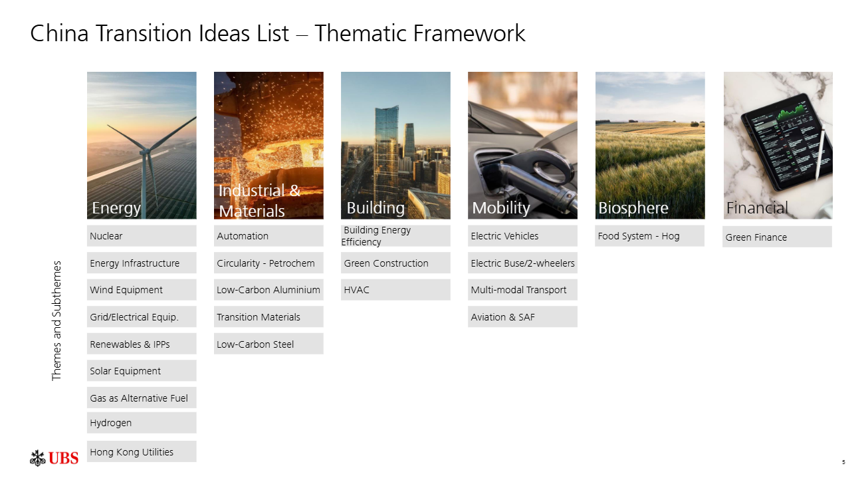Select the Green Construction box
Viewport: 868px width, 496px height.
(395, 263)
